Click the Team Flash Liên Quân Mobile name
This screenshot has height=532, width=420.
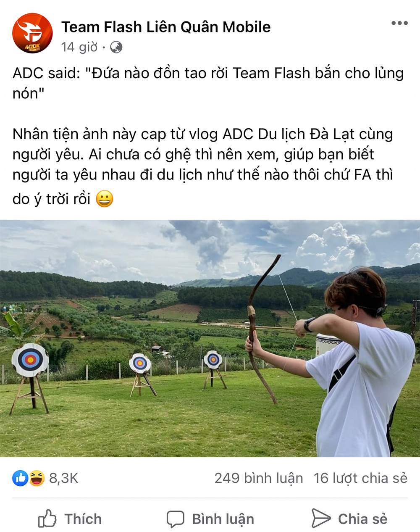pyautogui.click(x=166, y=27)
